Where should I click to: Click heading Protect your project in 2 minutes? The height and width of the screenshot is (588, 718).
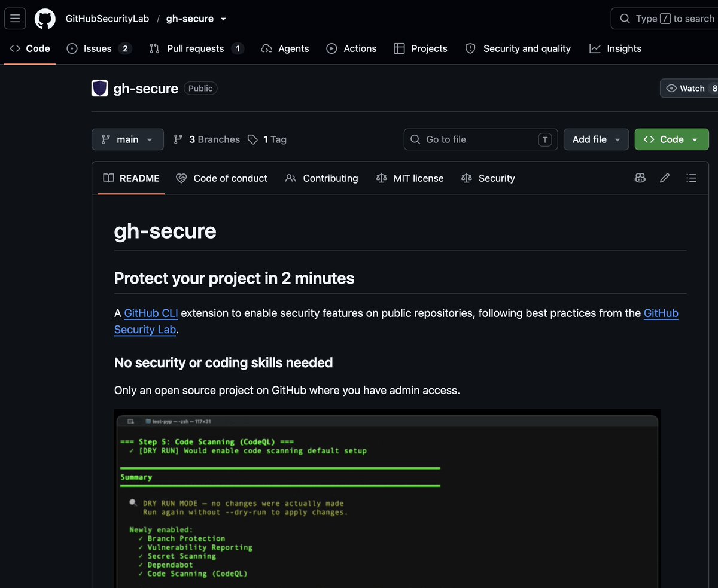coord(234,278)
